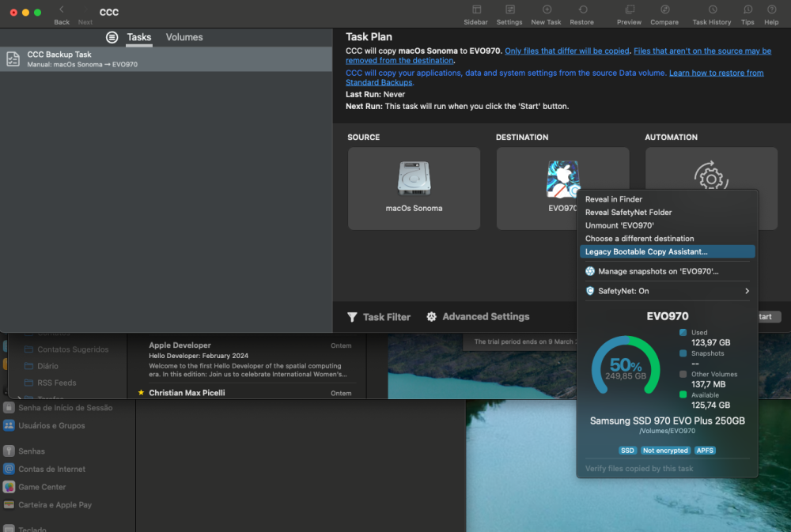This screenshot has height=532, width=791.
Task: Open the Settings toolbar icon
Action: (x=509, y=9)
